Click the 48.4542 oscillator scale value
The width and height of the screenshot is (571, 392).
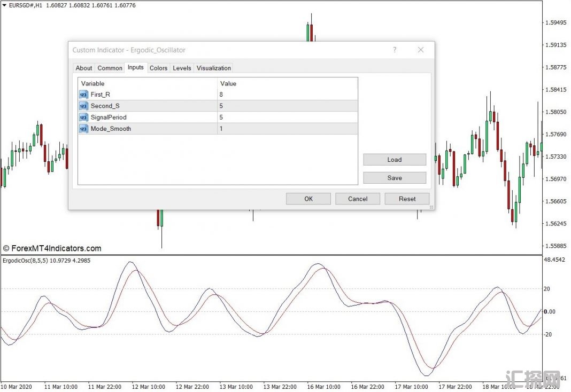(x=554, y=260)
